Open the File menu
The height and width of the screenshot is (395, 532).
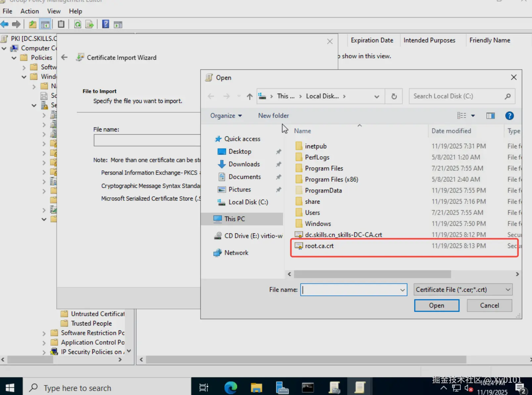click(7, 11)
